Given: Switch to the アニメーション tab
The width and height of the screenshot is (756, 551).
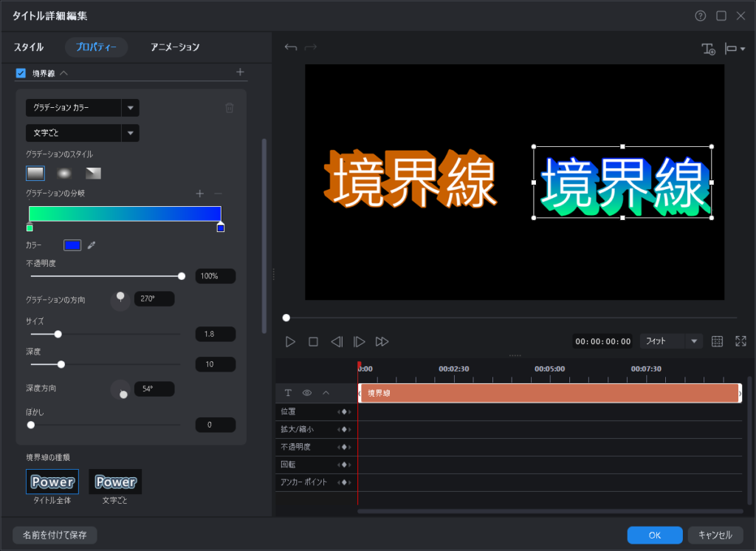Looking at the screenshot, I should point(175,47).
